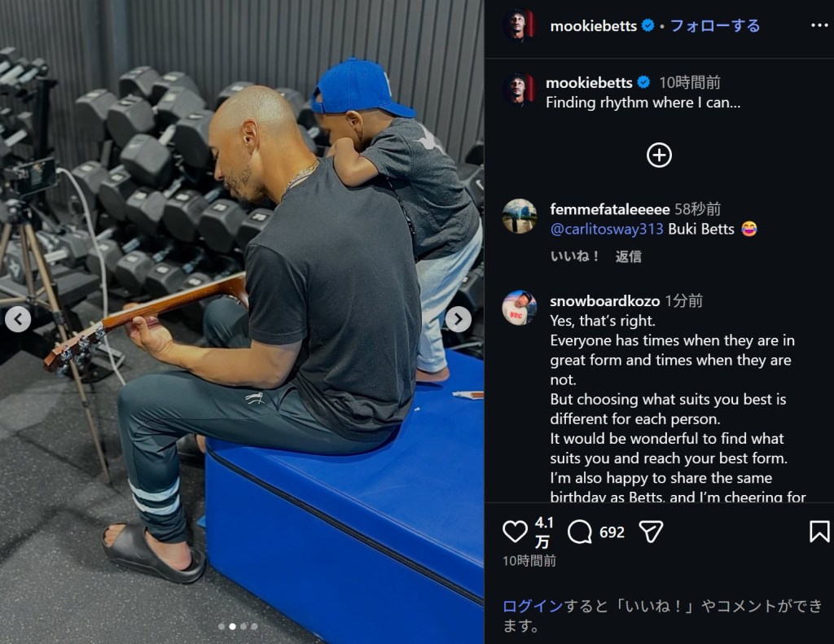Open femmefataleeeee profile picture
The width and height of the screenshot is (834, 644).
(519, 217)
